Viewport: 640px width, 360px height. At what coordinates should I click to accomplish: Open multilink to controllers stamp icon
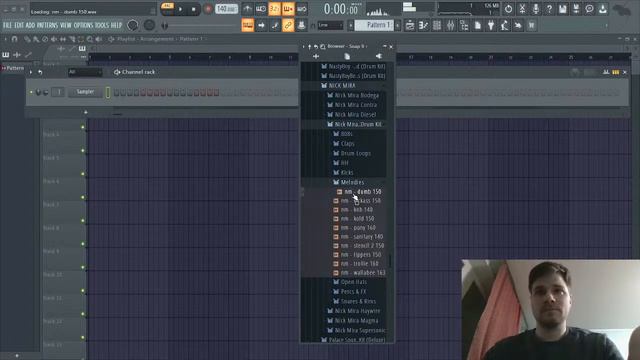[x=301, y=25]
